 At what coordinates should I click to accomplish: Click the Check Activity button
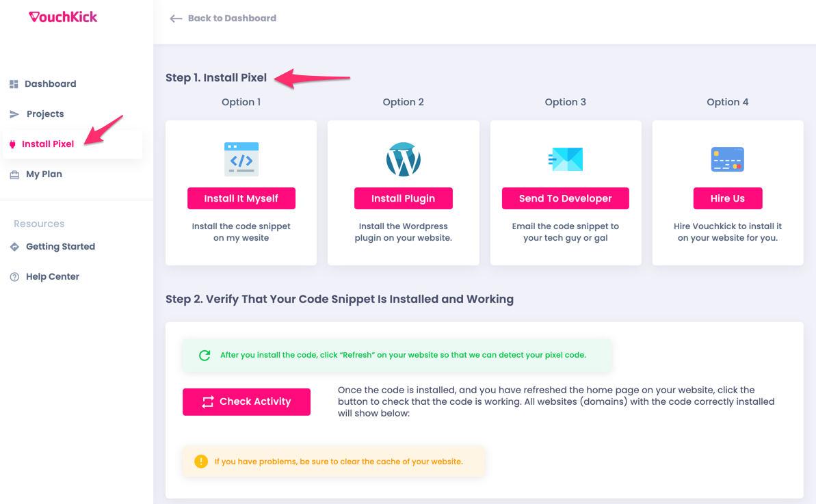click(x=246, y=401)
